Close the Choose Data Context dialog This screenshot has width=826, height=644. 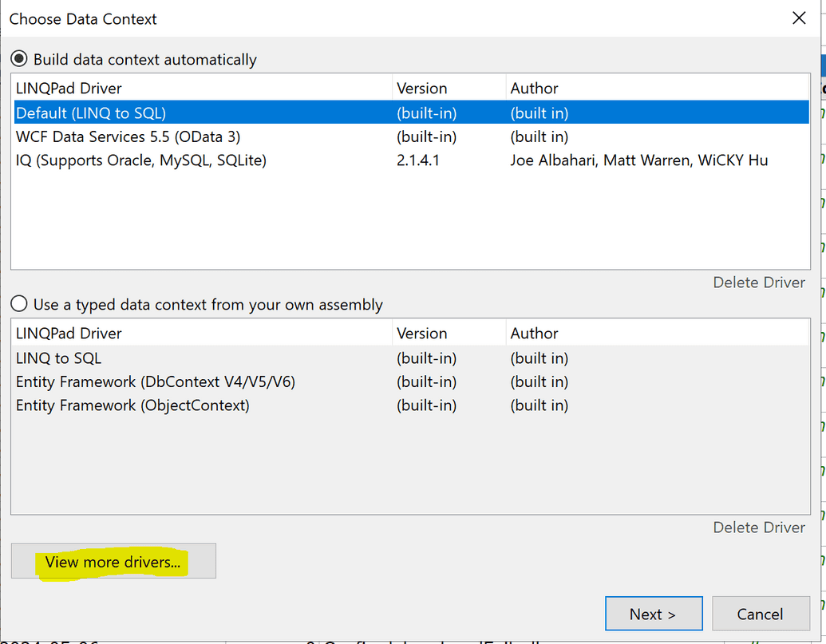[799, 18]
